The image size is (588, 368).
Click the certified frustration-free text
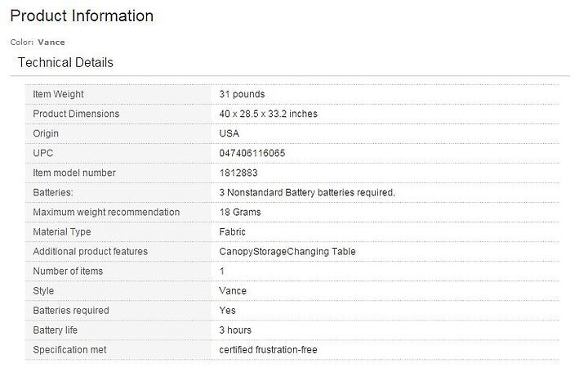coord(268,350)
